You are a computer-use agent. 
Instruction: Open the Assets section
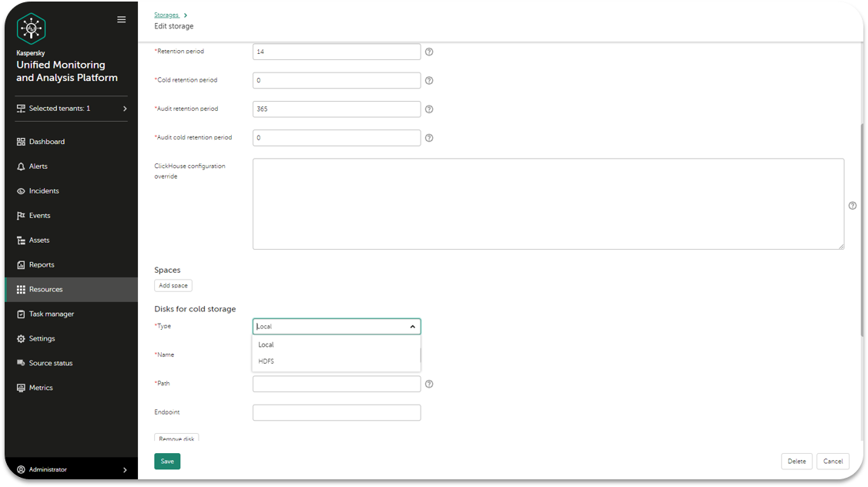click(x=40, y=240)
